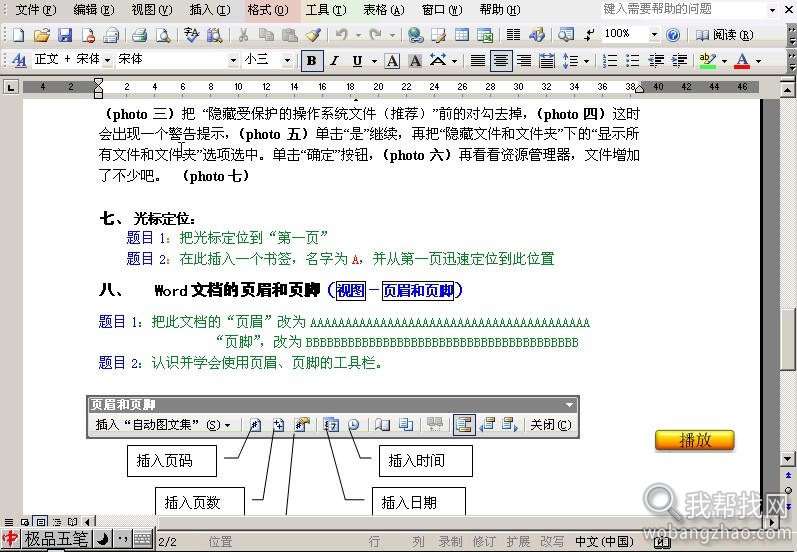Image resolution: width=797 pixels, height=552 pixels.
Task: Open the undo history dropdown arrow
Action: pos(358,35)
